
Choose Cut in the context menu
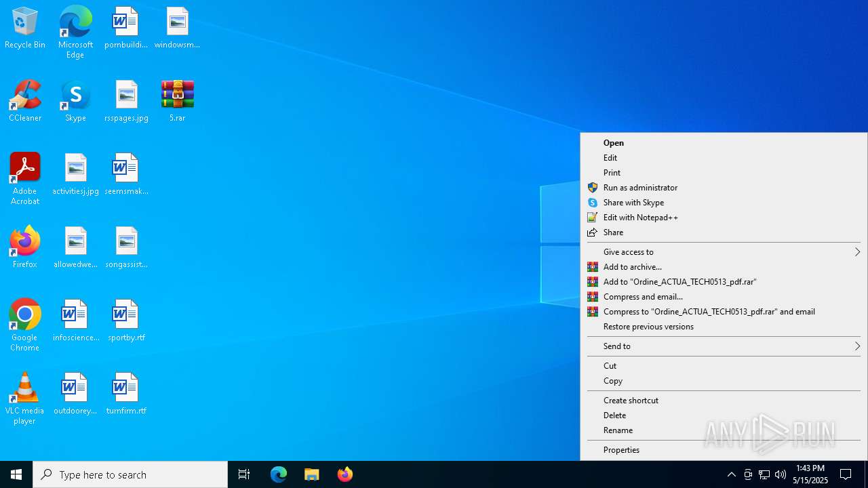[x=724, y=366]
